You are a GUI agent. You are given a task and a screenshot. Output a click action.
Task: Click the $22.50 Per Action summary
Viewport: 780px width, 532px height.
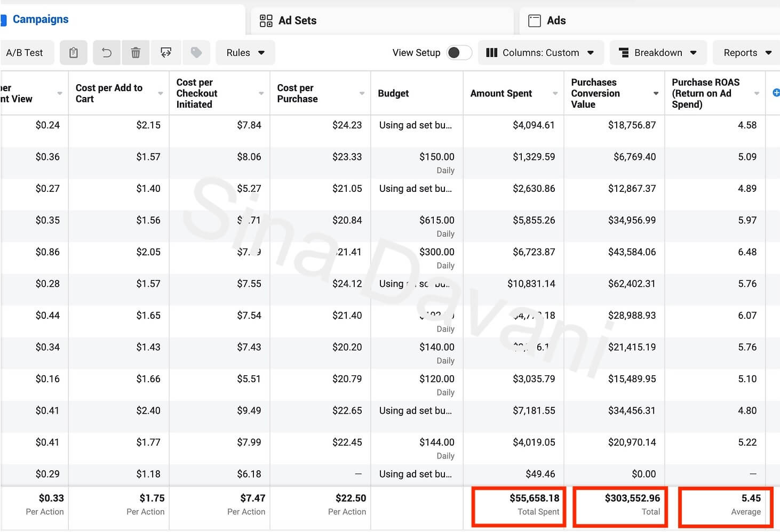click(347, 504)
